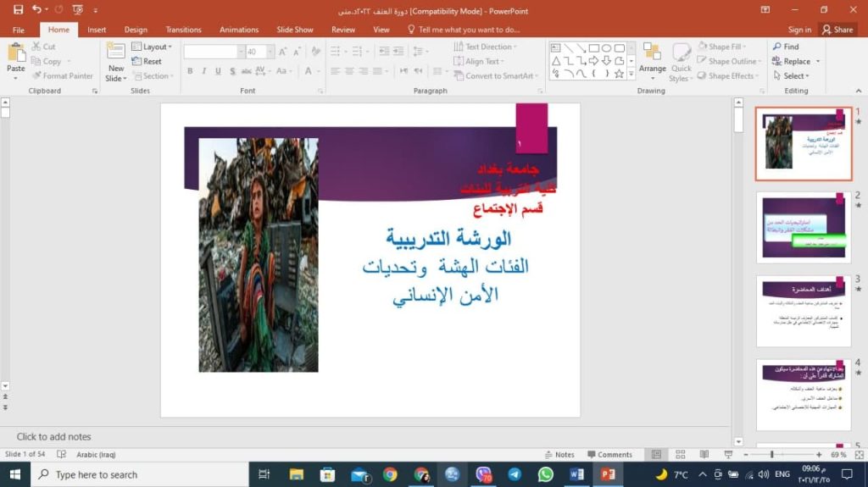The height and width of the screenshot is (487, 868).
Task: Toggle the Comments pane in status bar
Action: point(609,455)
